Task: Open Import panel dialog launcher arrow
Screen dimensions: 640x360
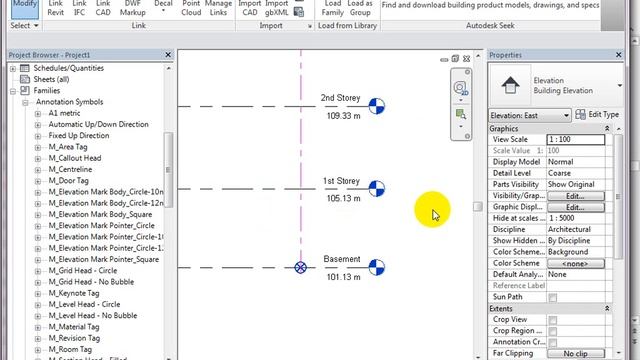Action: point(310,26)
